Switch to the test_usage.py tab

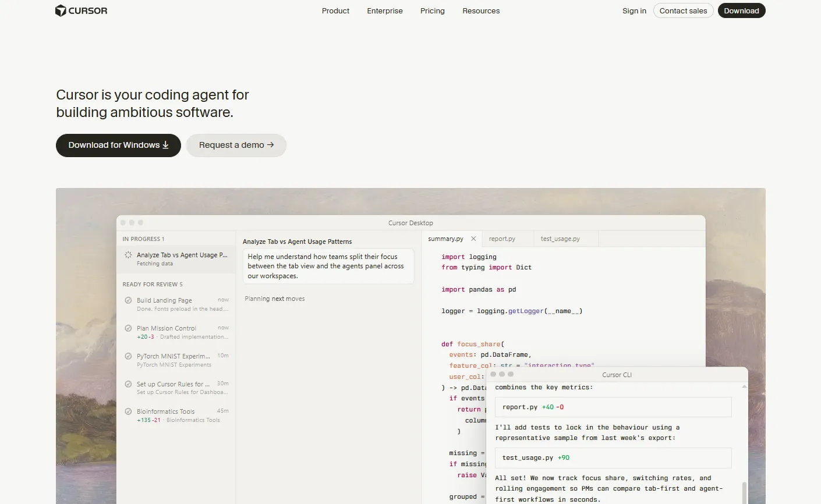(566, 239)
